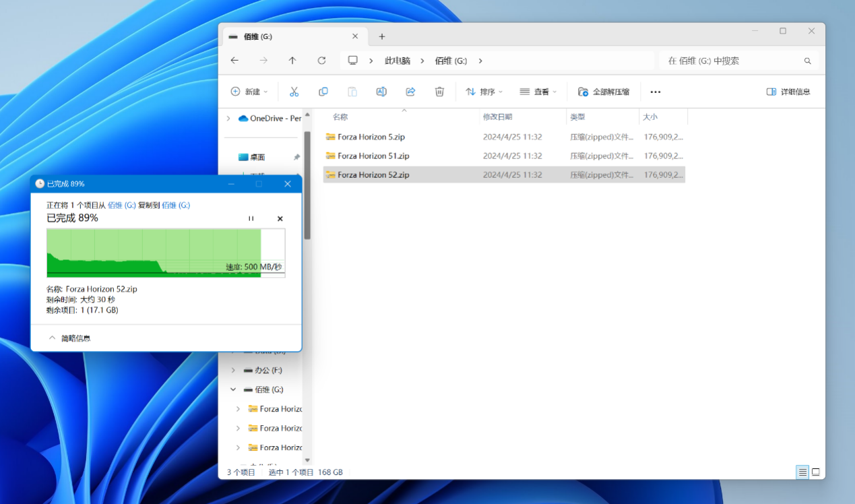The width and height of the screenshot is (855, 504).
Task: Cancel the copy with the X button
Action: coord(280,218)
